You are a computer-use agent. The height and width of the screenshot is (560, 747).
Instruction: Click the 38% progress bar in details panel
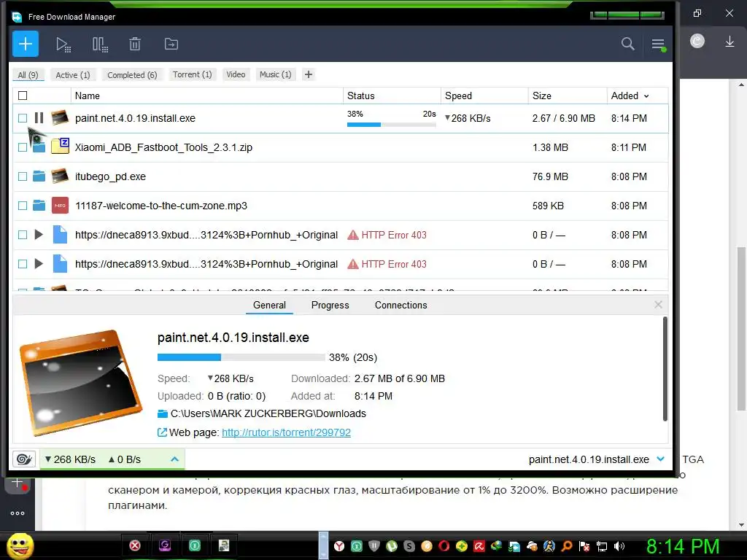tap(241, 357)
